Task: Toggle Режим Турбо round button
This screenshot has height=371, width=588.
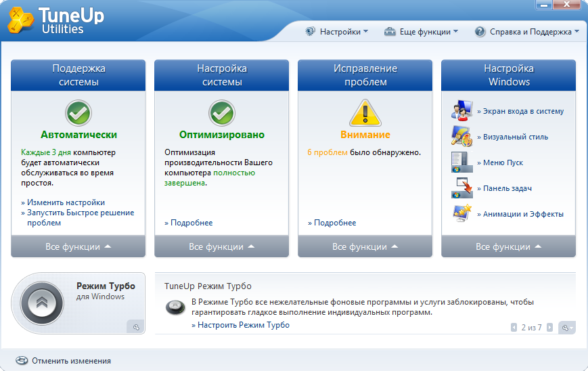Action: click(x=42, y=303)
